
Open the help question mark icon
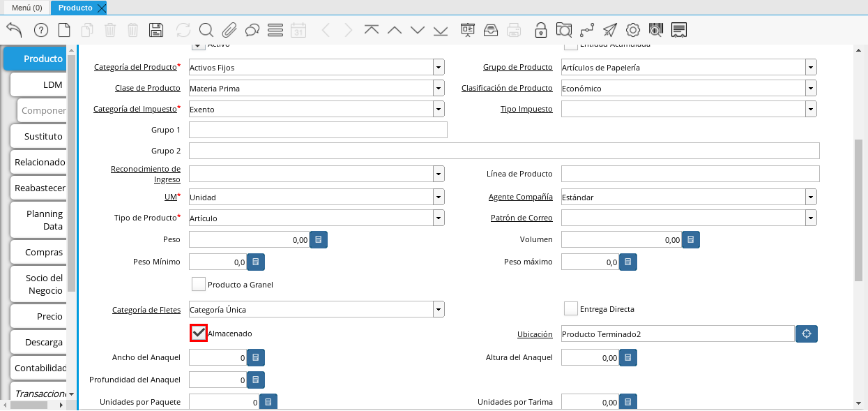(x=40, y=30)
